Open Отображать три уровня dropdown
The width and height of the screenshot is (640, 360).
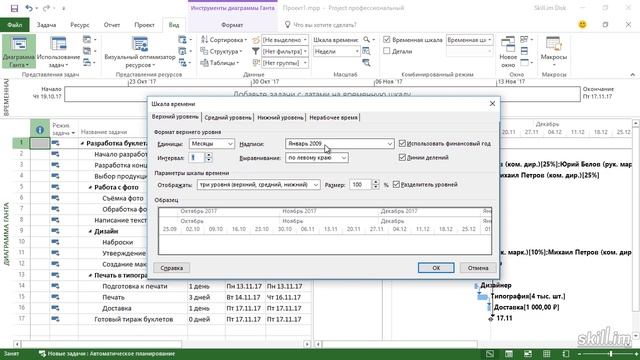[x=258, y=184]
